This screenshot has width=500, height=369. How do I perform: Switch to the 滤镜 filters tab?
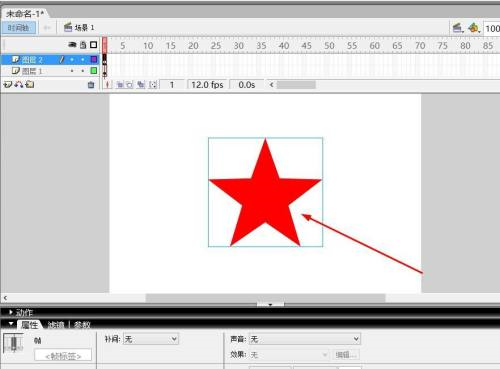pyautogui.click(x=56, y=324)
